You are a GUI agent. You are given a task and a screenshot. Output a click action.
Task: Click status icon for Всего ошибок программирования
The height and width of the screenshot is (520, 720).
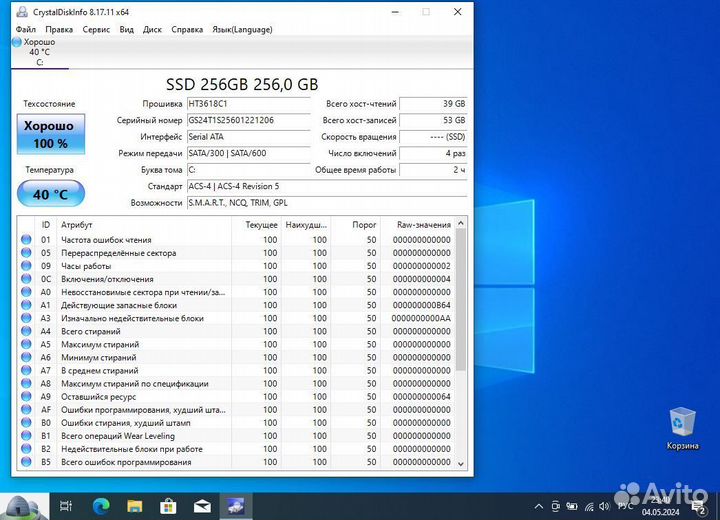point(26,462)
